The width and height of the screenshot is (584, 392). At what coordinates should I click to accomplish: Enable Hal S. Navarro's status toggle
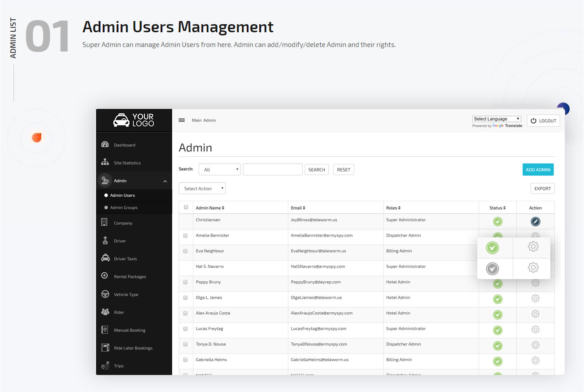[492, 268]
